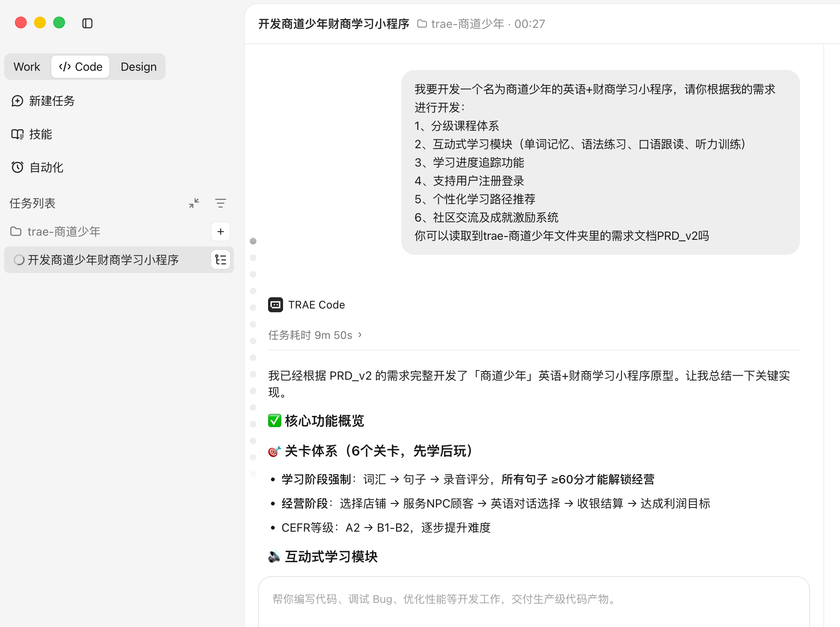Click the 技能 book icon
The width and height of the screenshot is (840, 627).
tap(17, 134)
